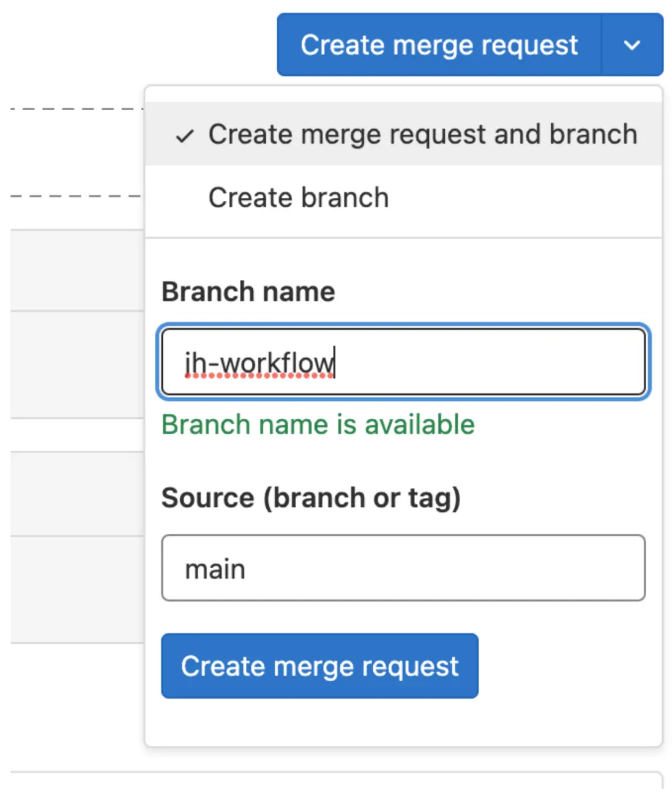Choose the "Create branch" menu option
This screenshot has height=796, width=672.
coord(299,198)
